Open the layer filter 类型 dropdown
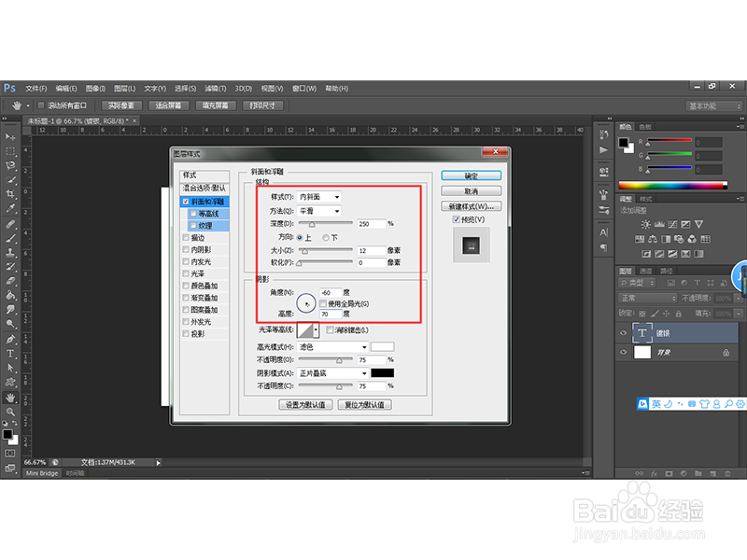The image size is (747, 560). pyautogui.click(x=637, y=283)
